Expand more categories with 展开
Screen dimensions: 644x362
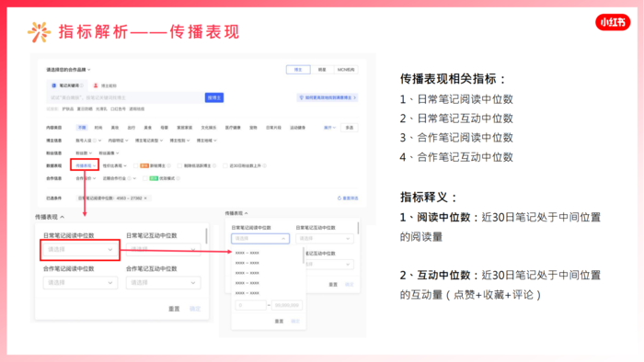click(x=329, y=128)
